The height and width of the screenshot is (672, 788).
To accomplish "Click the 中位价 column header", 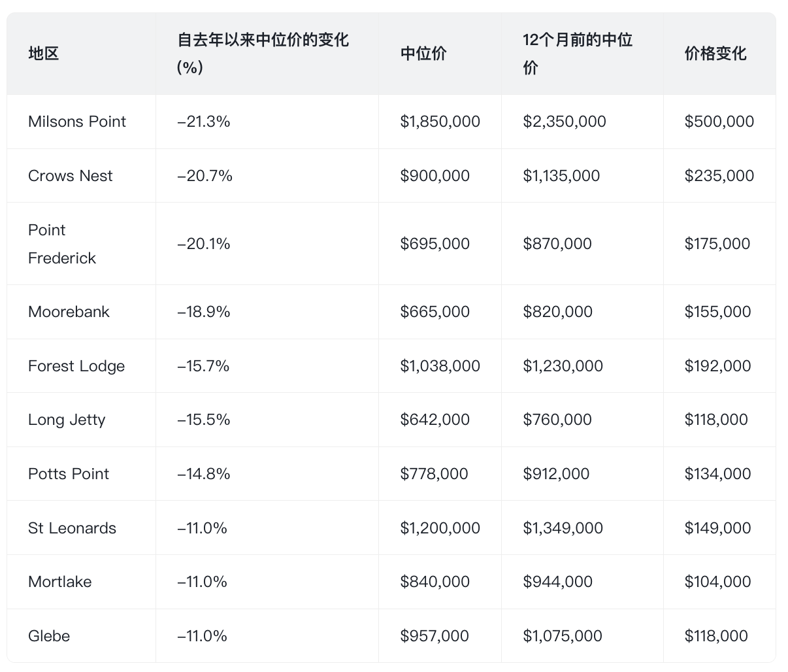I will pyautogui.click(x=423, y=54).
